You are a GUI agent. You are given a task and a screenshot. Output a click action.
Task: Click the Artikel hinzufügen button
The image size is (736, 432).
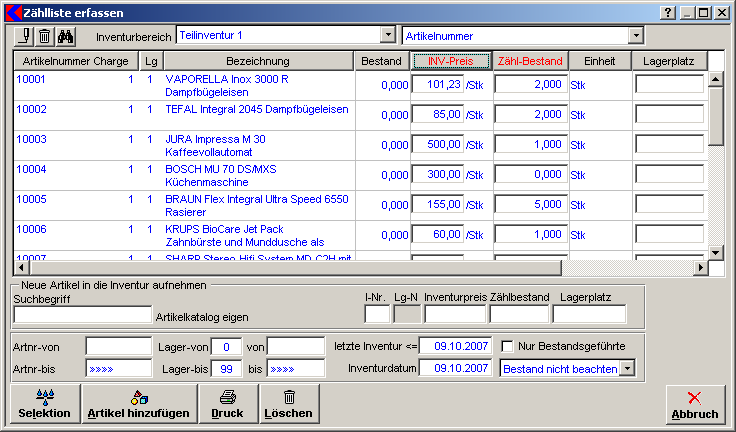coord(138,404)
